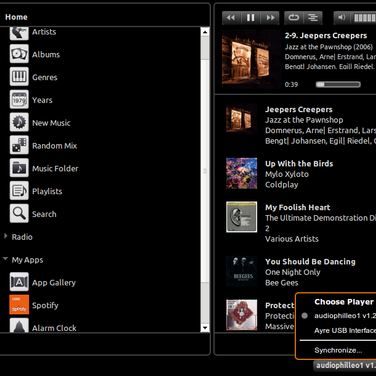Open the Years calendar icon
Image resolution: width=376 pixels, height=376 pixels.
pyautogui.click(x=19, y=100)
